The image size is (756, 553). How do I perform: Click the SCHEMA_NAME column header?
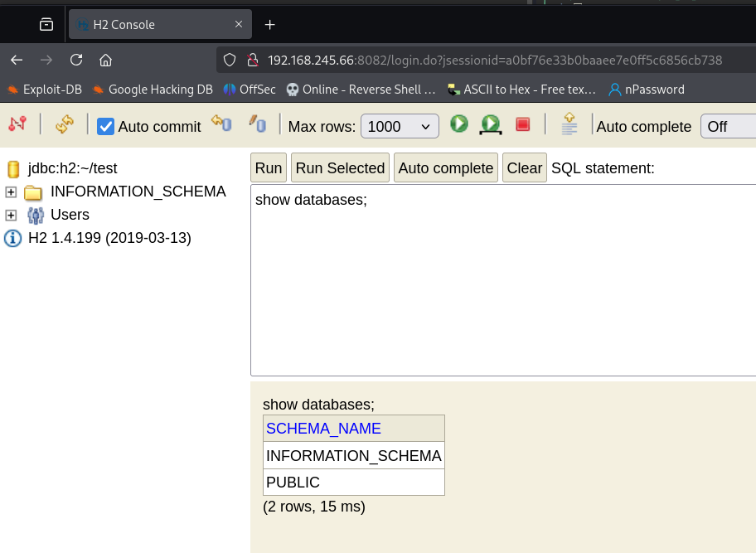[323, 428]
